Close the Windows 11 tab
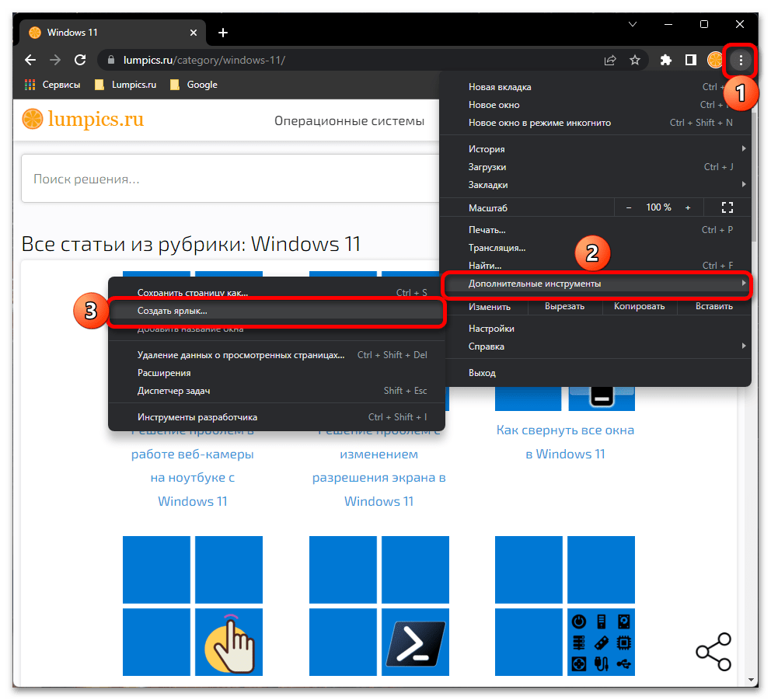 [194, 33]
